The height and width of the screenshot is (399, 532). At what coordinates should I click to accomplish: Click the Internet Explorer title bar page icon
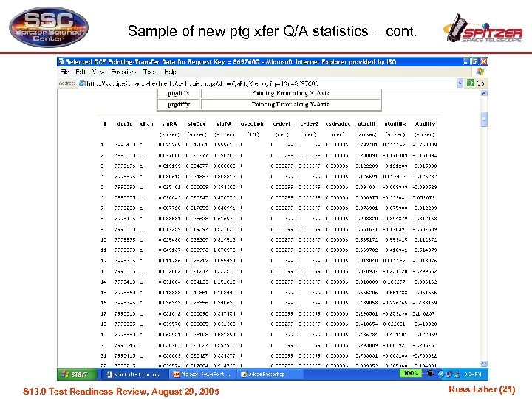tap(61, 61)
